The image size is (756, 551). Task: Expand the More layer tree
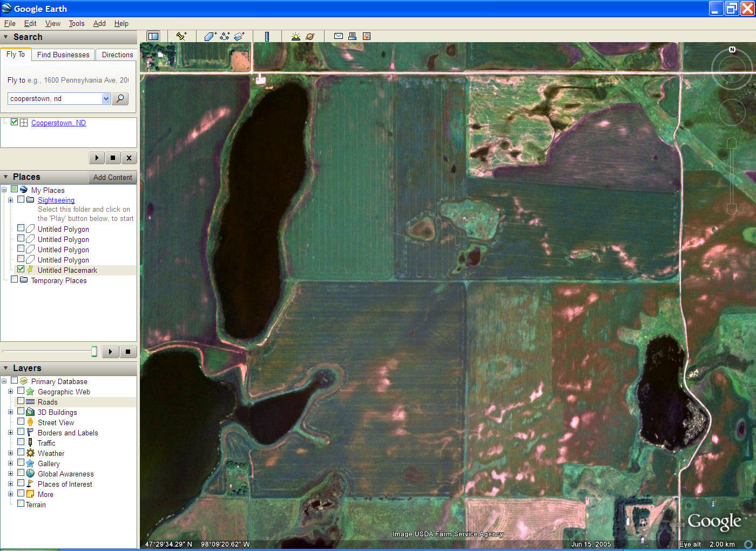click(10, 494)
